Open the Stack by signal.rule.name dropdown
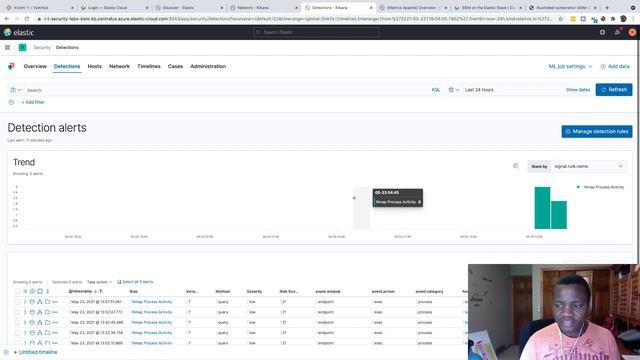This screenshot has width=640, height=360. pos(588,166)
